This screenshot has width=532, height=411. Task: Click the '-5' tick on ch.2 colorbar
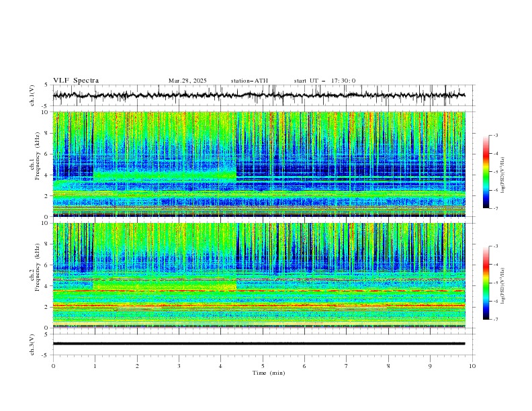click(496, 283)
